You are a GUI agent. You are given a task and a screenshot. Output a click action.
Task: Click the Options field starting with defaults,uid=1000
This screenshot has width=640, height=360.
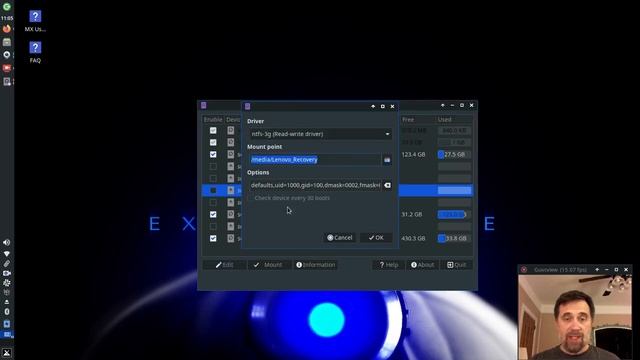[x=314, y=185]
